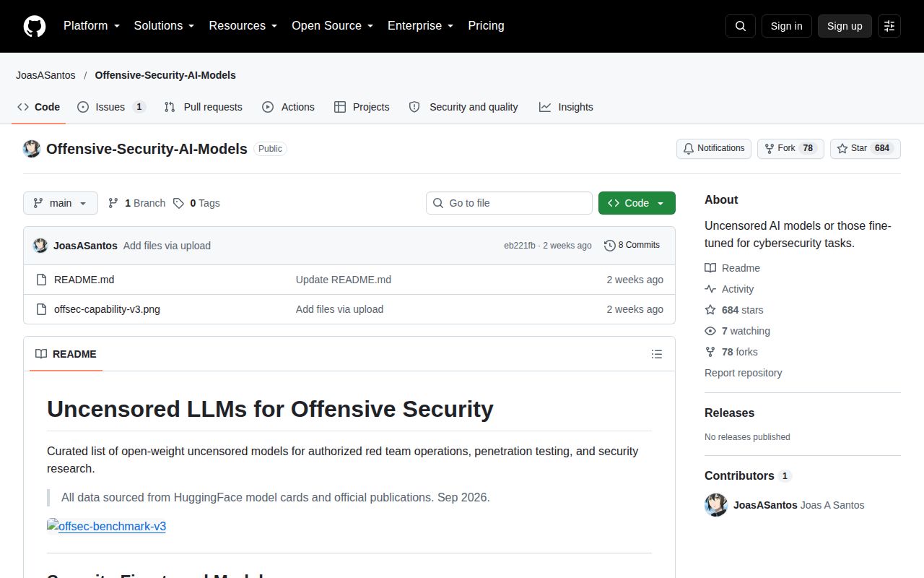Click the offsec-capability-v3.png file icon
Viewport: 924px width, 578px height.
(x=42, y=309)
